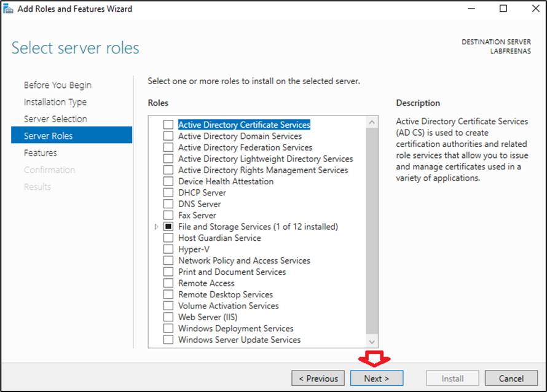Open the Installation Type step
This screenshot has height=392, width=547.
tap(55, 102)
